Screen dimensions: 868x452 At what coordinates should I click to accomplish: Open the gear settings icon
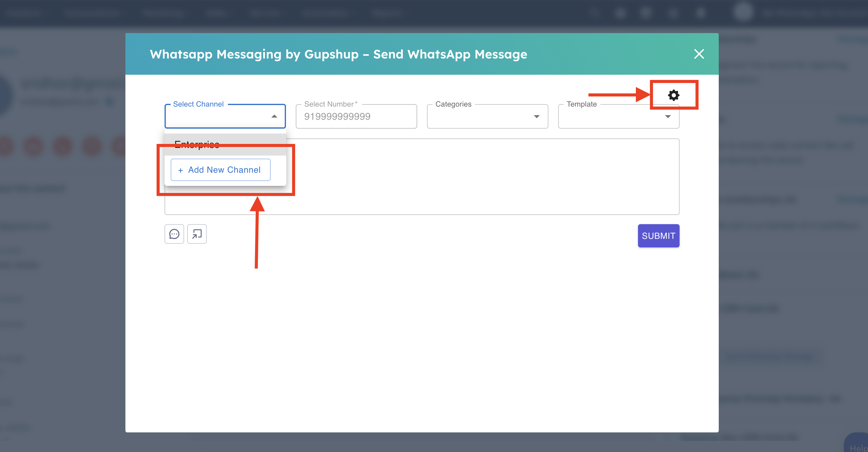tap(673, 95)
